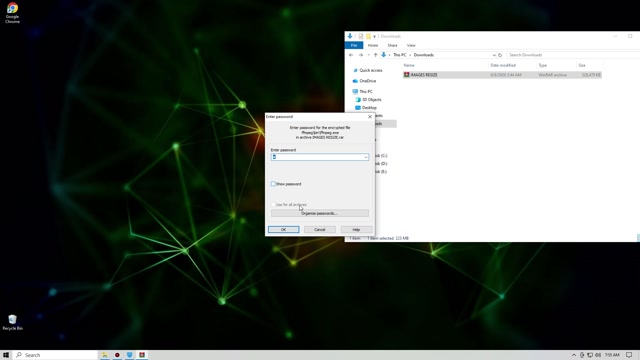Click the taskbar Search box

click(56, 355)
